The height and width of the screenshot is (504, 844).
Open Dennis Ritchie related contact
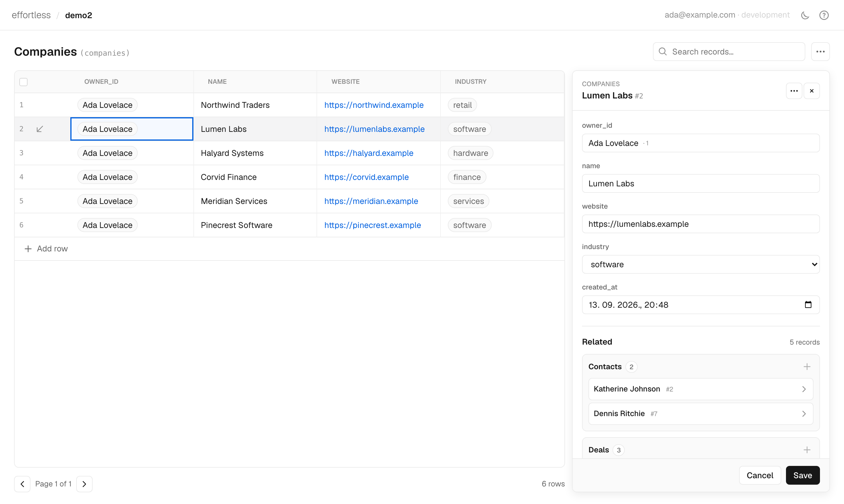pos(700,413)
